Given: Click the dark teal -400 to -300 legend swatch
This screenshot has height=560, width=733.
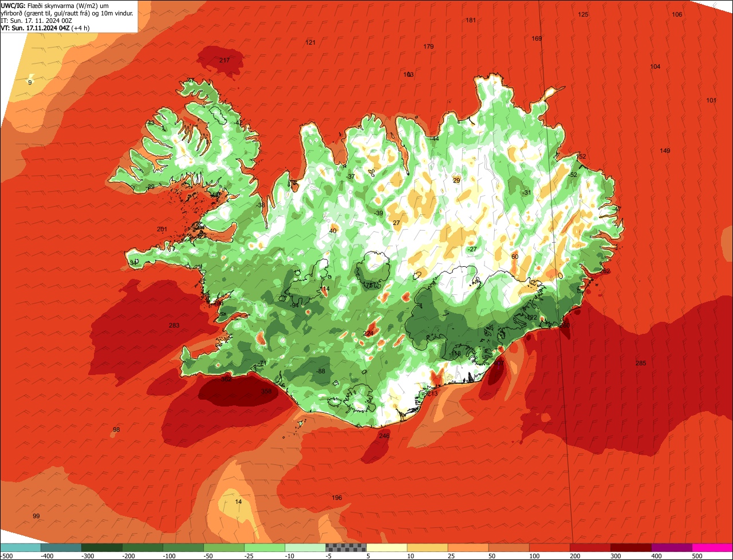Looking at the screenshot, I should [61, 547].
